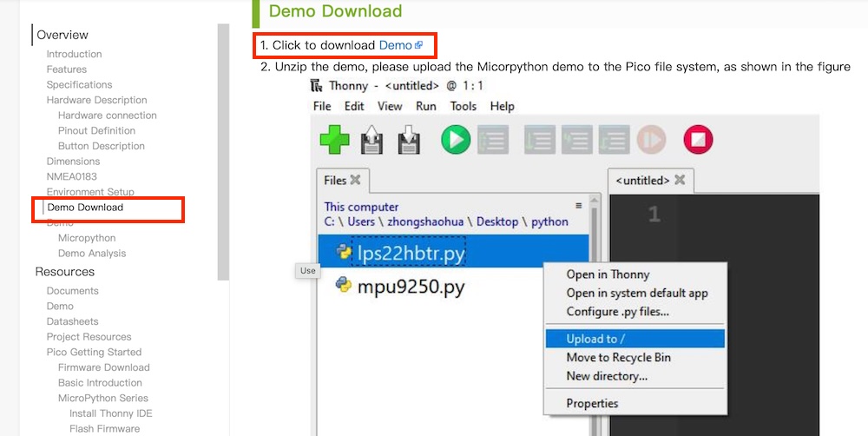The image size is (868, 436).
Task: Click the red Stop icon
Action: click(698, 139)
